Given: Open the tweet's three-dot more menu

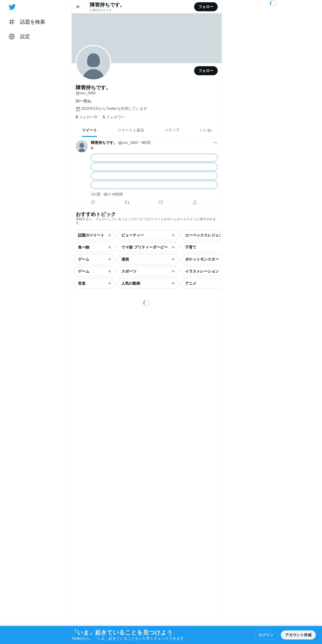Looking at the screenshot, I should (x=215, y=143).
